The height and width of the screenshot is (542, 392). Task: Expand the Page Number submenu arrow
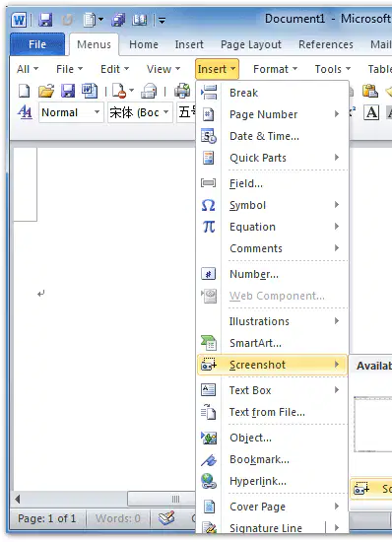(337, 114)
